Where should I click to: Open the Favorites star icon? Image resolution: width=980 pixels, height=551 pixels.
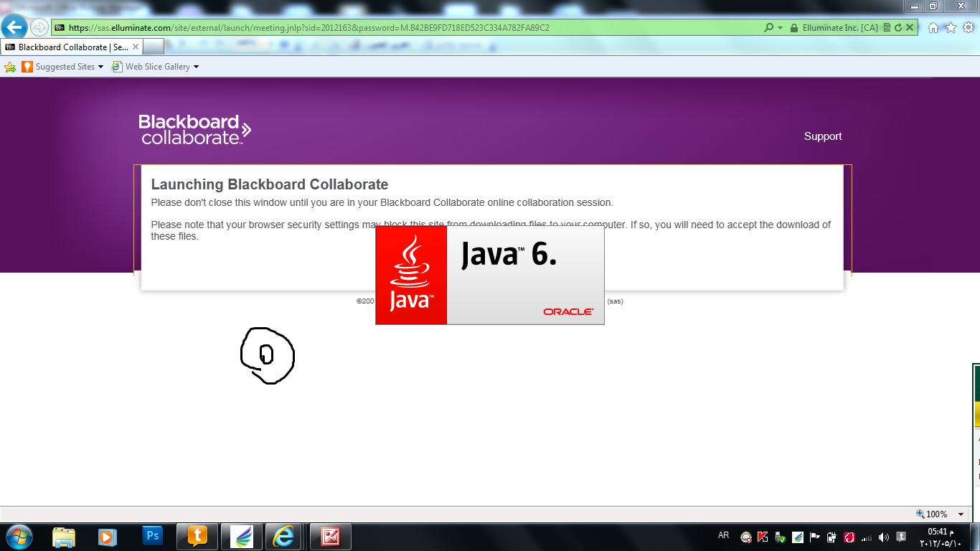click(x=951, y=27)
